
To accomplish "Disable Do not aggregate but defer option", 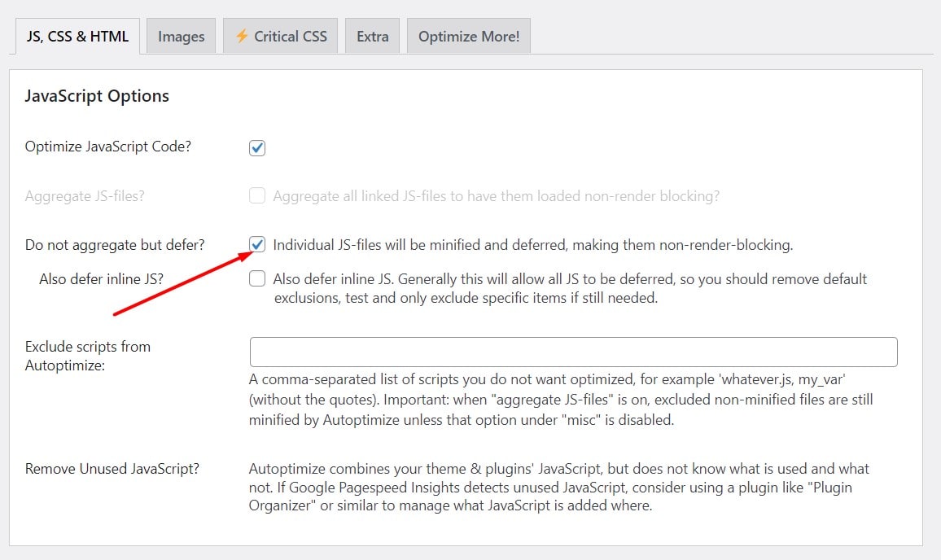I will pos(257,243).
